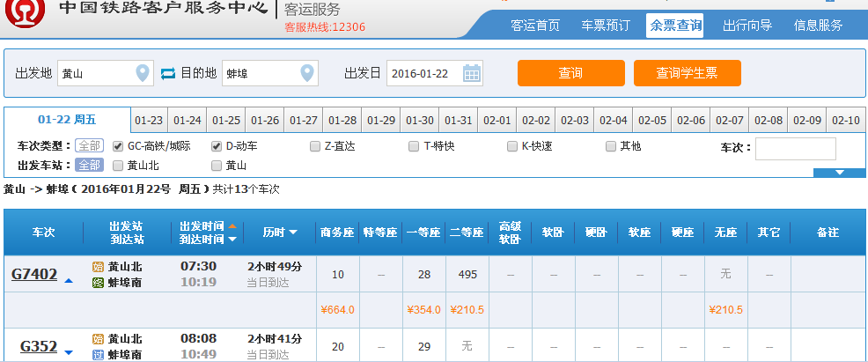Select 全部 for 车次类型
This screenshot has height=362, width=868.
tap(89, 146)
